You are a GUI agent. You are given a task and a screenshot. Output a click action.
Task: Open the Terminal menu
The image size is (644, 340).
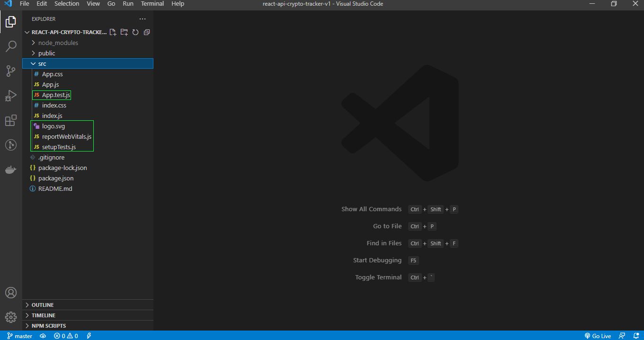(x=152, y=4)
